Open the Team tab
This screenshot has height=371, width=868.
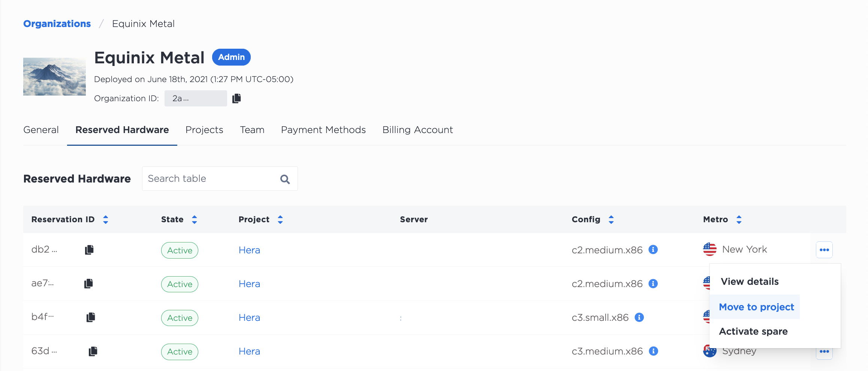252,130
